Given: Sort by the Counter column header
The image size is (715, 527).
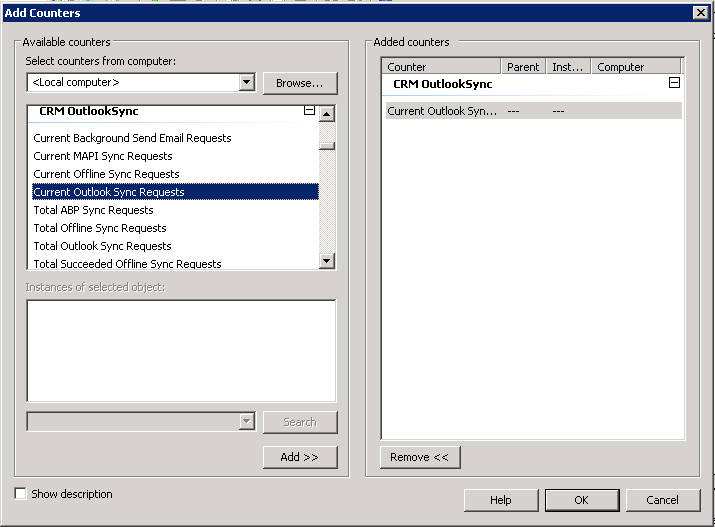Looking at the screenshot, I should 440,67.
